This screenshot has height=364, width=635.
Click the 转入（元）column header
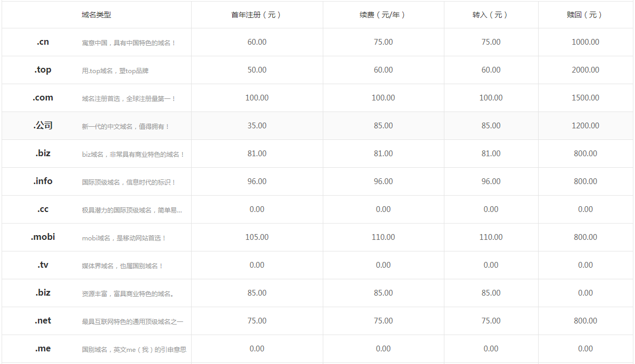click(x=491, y=15)
